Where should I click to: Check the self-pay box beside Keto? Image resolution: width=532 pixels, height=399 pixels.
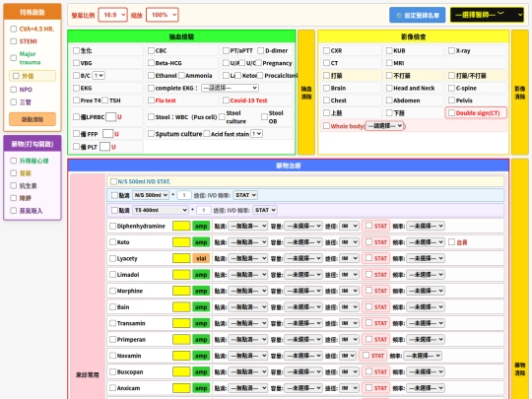pyautogui.click(x=451, y=242)
